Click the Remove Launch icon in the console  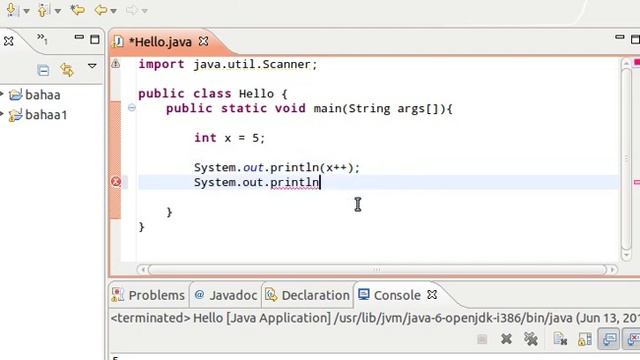tap(506, 339)
